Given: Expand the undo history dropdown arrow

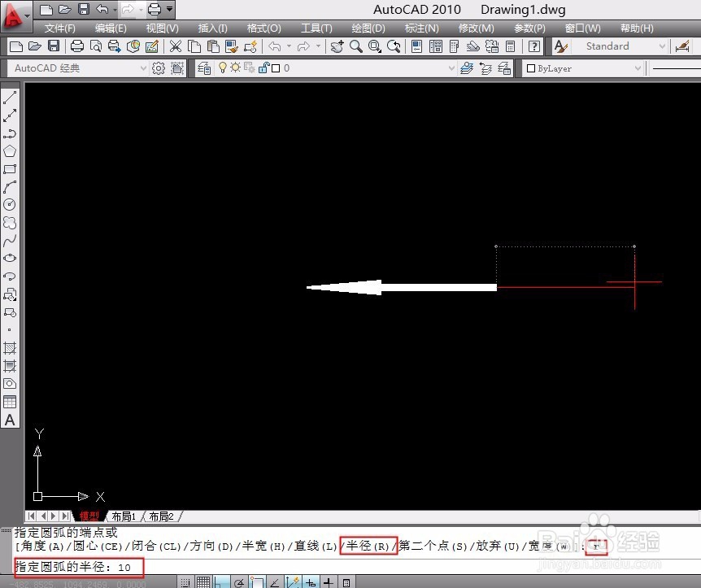Looking at the screenshot, I should tap(289, 46).
